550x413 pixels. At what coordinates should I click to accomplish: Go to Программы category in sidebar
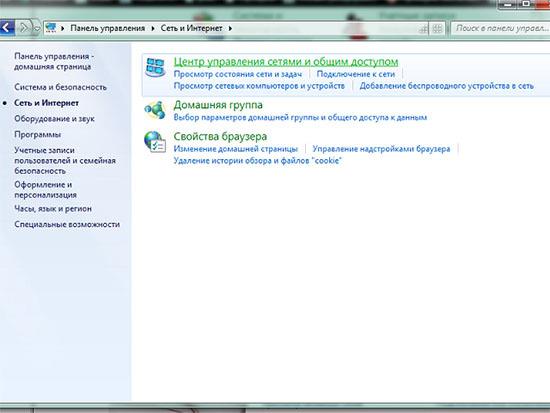click(38, 134)
